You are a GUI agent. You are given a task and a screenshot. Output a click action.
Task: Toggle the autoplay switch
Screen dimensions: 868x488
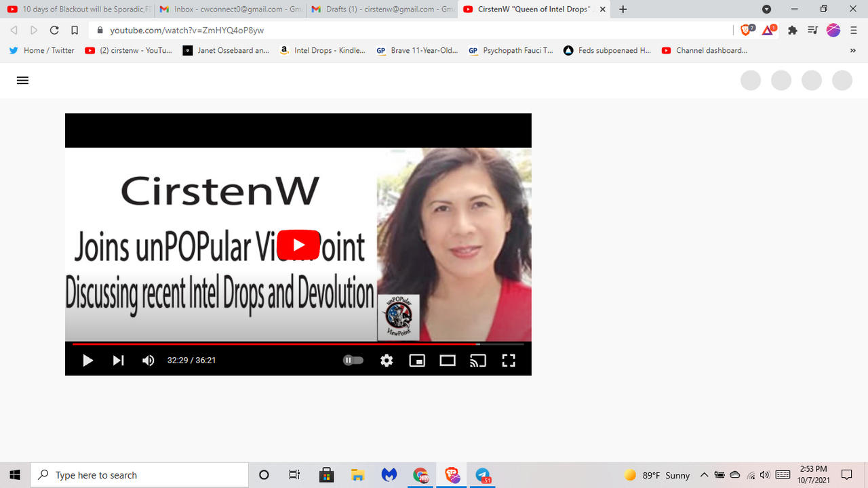(x=353, y=361)
